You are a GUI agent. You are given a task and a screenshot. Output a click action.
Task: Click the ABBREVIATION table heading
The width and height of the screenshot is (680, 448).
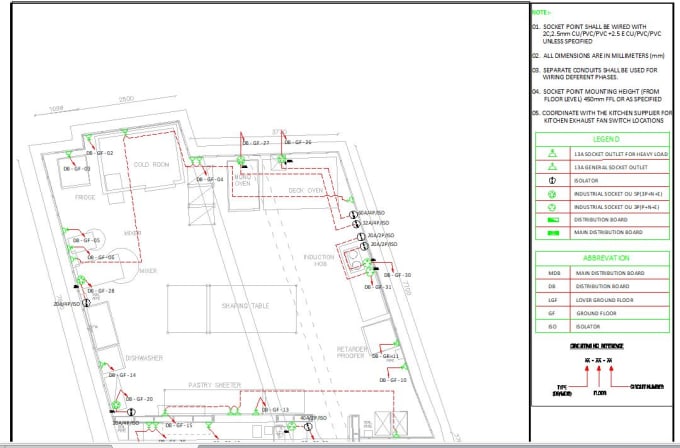click(x=606, y=258)
